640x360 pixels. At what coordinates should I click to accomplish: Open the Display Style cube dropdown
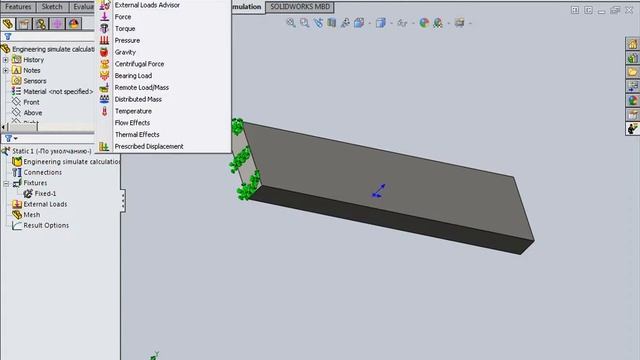tap(381, 23)
